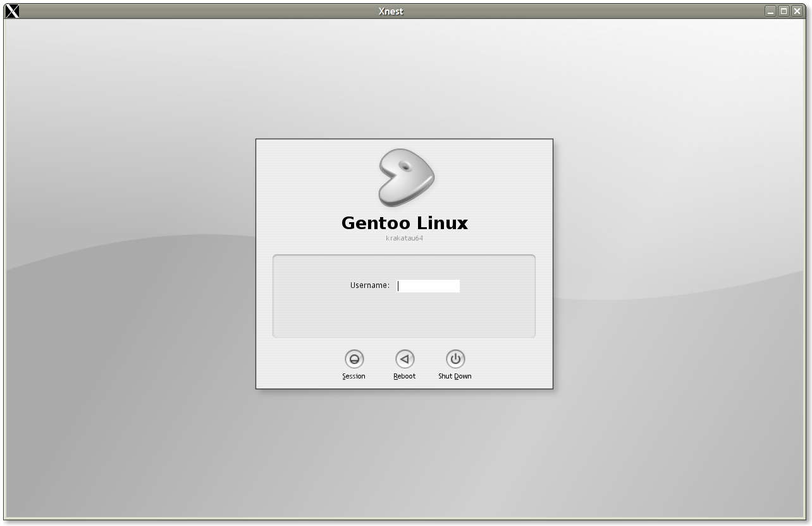Click the "Gentoo Linux" heading text
Viewport: 812px width, 526px height.
tap(405, 223)
